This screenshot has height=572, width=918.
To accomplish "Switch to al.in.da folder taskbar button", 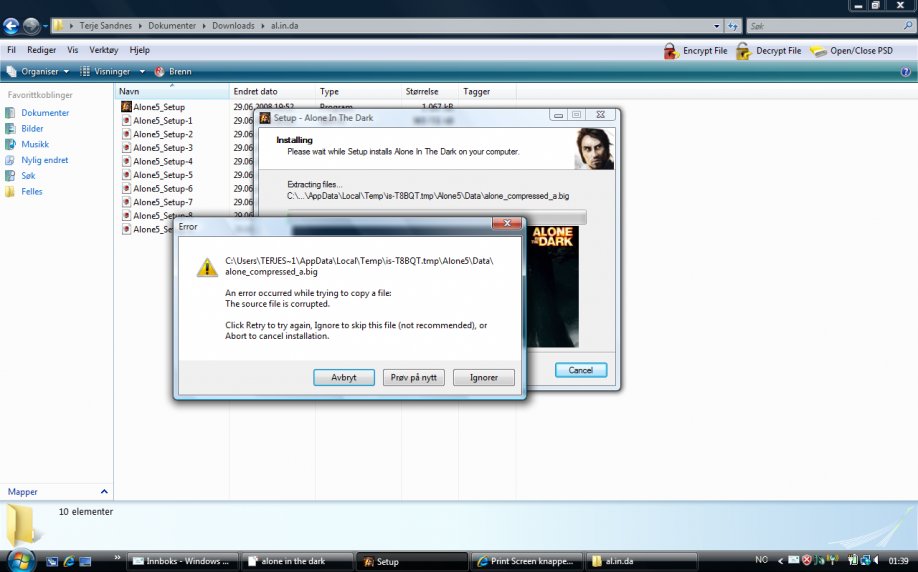I will tap(642, 561).
